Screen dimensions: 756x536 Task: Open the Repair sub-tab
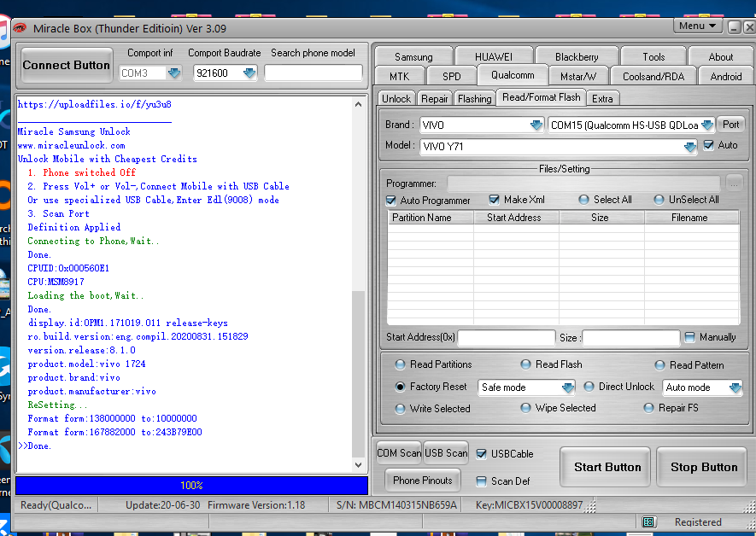(435, 99)
